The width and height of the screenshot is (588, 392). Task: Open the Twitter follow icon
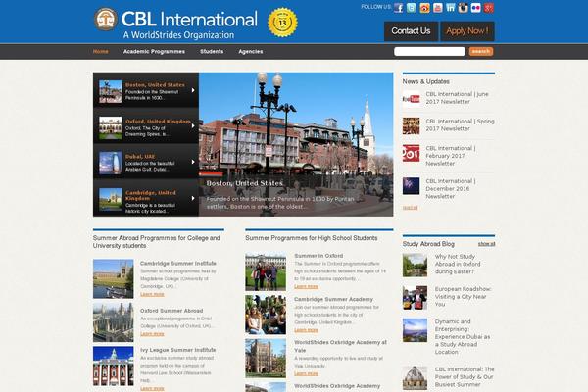tap(412, 8)
